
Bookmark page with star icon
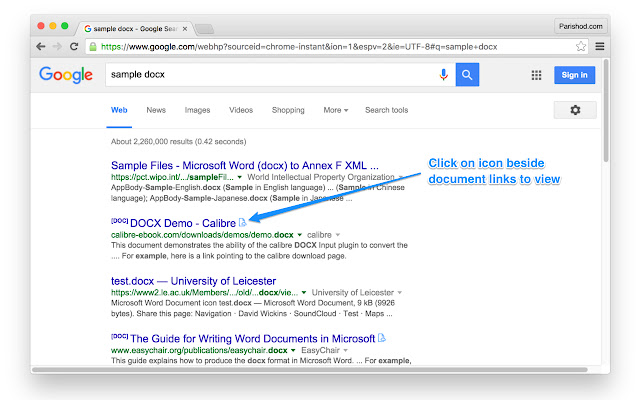(581, 47)
